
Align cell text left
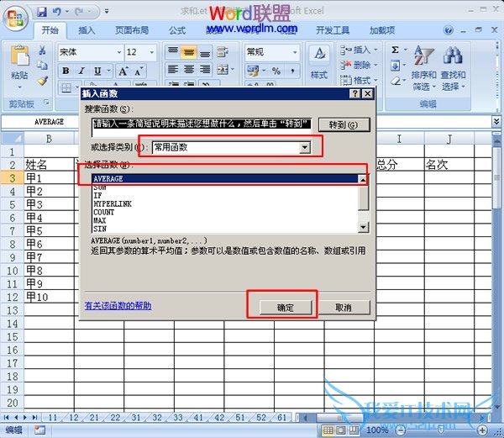pos(173,70)
